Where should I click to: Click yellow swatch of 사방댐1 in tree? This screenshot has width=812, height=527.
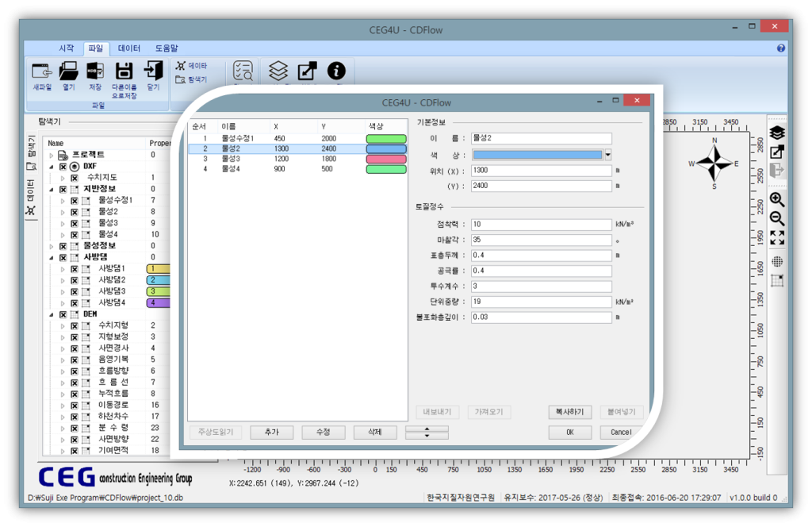[159, 268]
